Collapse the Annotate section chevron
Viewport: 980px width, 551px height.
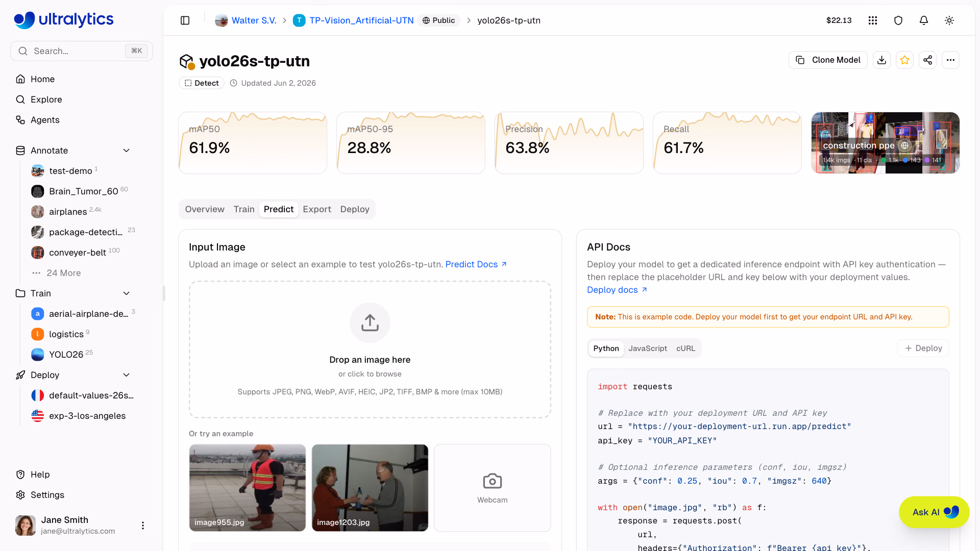[127, 151]
